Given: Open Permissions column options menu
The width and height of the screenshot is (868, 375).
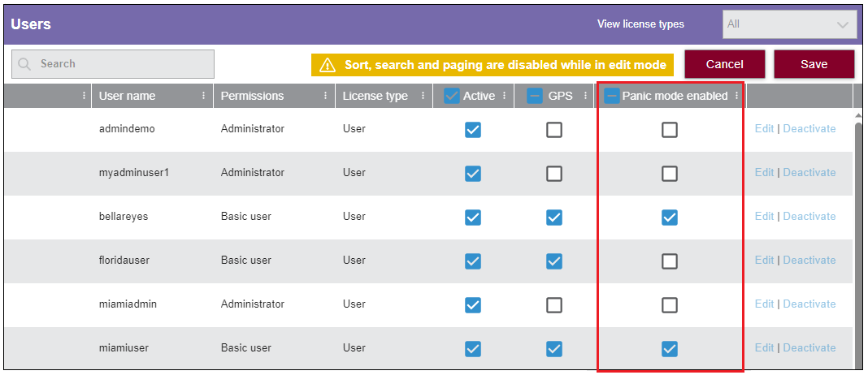Looking at the screenshot, I should (325, 96).
